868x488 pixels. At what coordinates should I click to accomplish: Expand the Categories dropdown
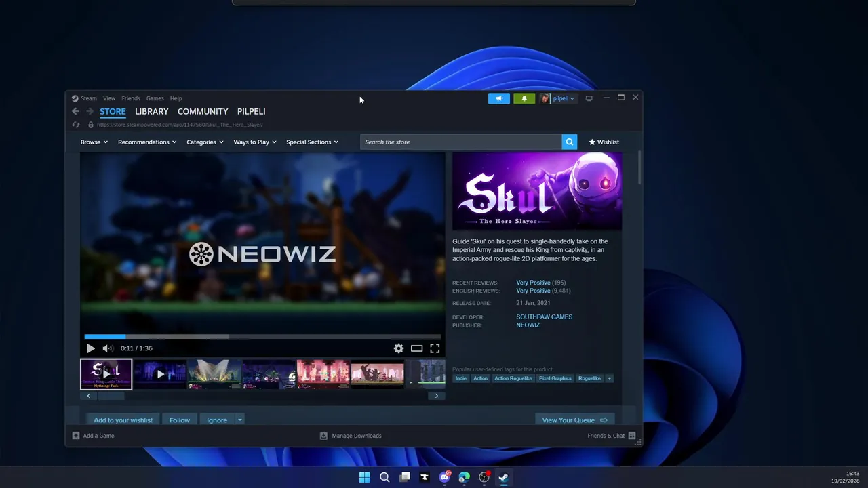tap(205, 142)
